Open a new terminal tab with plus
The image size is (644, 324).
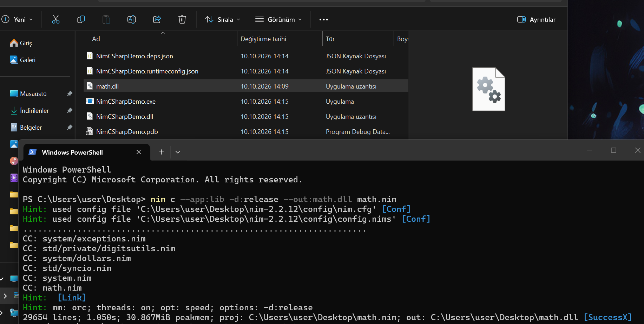(162, 152)
